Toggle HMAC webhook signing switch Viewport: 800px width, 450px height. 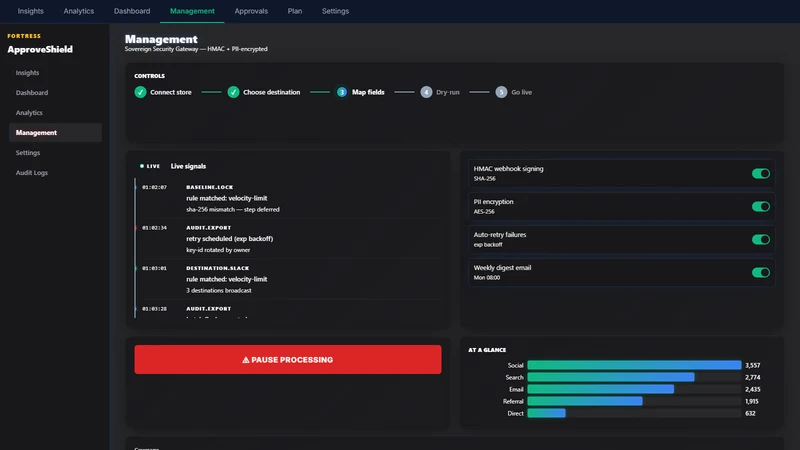click(x=760, y=173)
